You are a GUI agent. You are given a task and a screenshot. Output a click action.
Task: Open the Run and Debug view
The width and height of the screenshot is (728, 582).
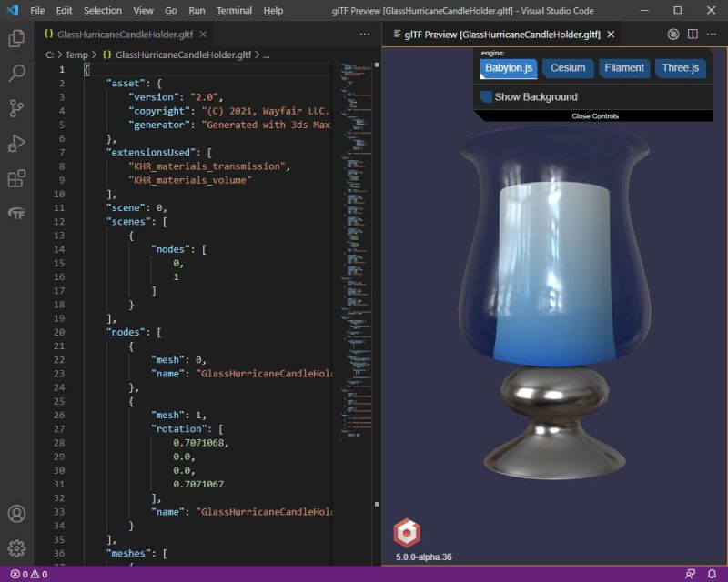[16, 143]
